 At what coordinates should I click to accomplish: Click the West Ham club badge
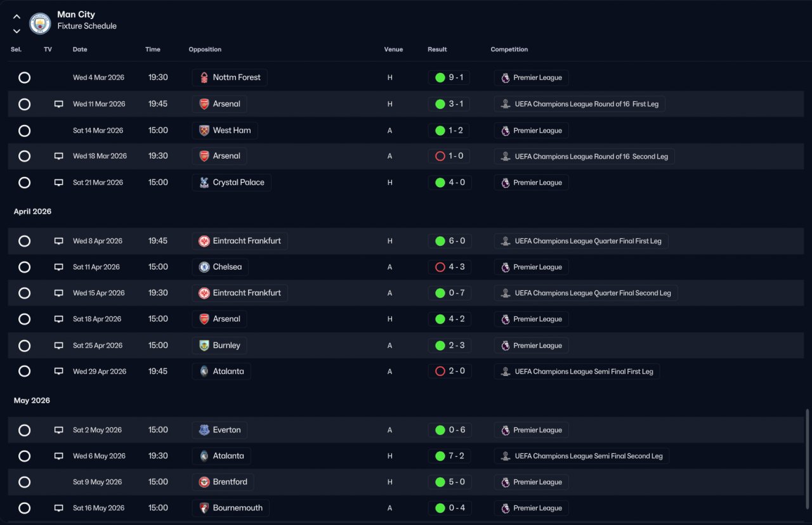pos(204,131)
